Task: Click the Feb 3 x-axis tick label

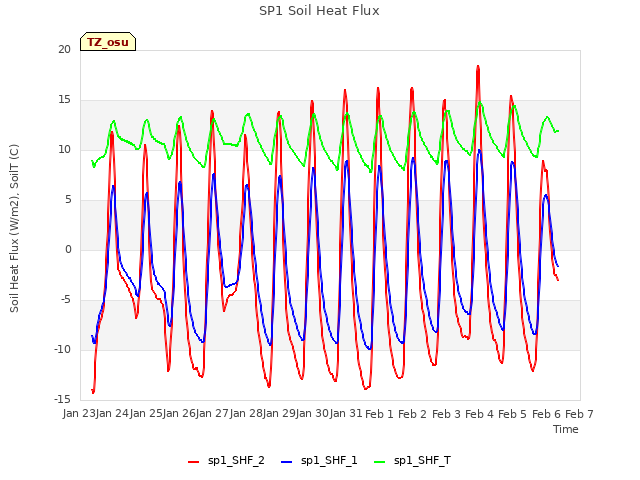Action: coord(446,414)
